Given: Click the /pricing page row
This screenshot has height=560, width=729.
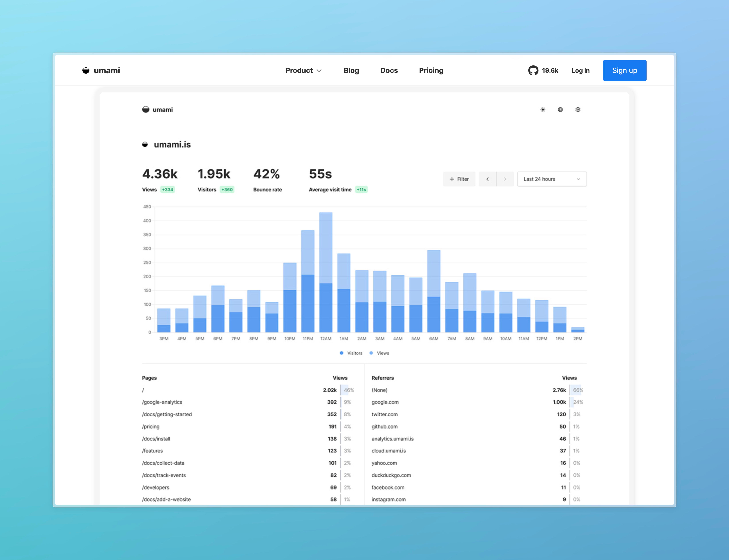Looking at the screenshot, I should coord(248,427).
